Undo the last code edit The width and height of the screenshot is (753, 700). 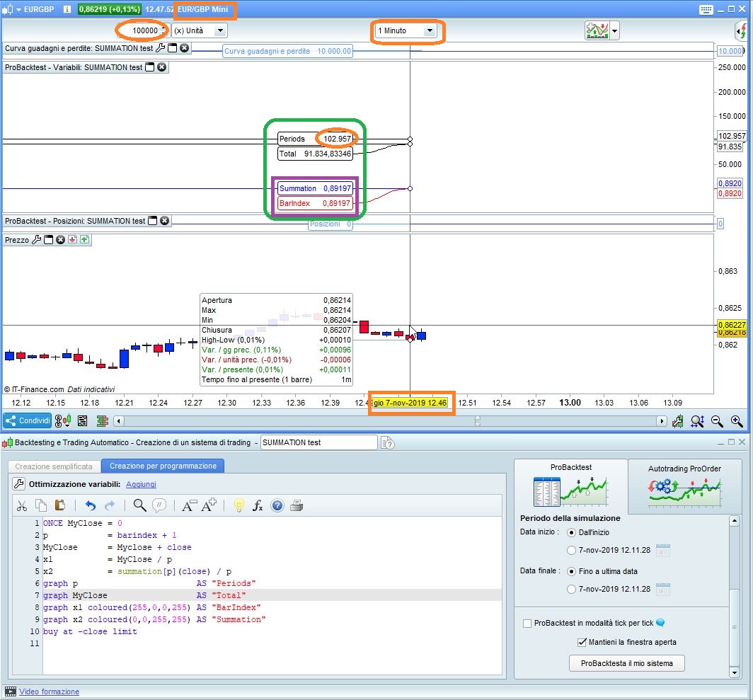tap(90, 505)
